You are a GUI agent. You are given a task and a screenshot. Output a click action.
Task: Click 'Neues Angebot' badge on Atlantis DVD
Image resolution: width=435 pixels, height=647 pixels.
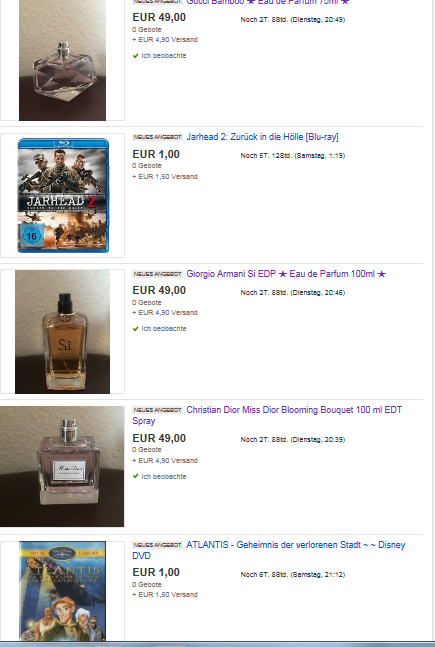click(157, 545)
